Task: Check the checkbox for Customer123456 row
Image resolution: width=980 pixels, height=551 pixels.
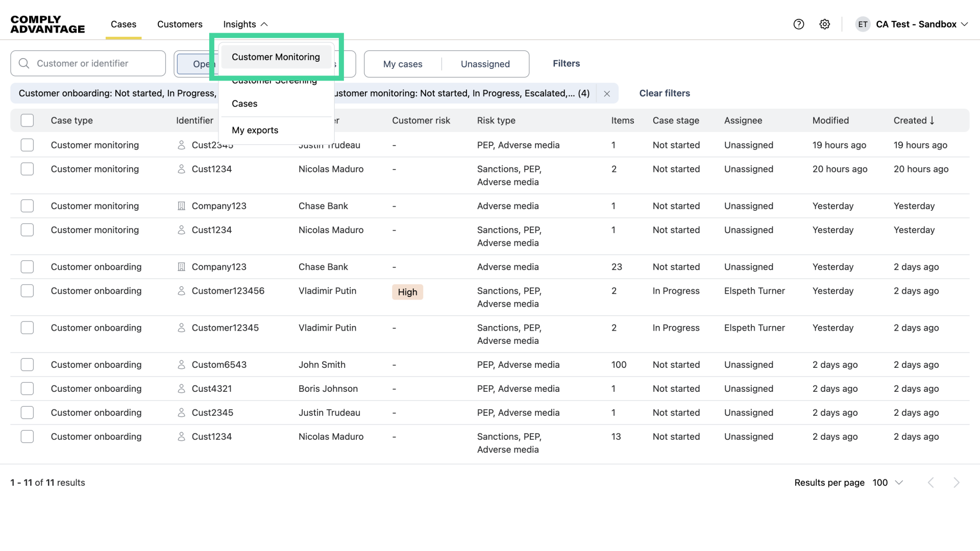Action: [28, 291]
